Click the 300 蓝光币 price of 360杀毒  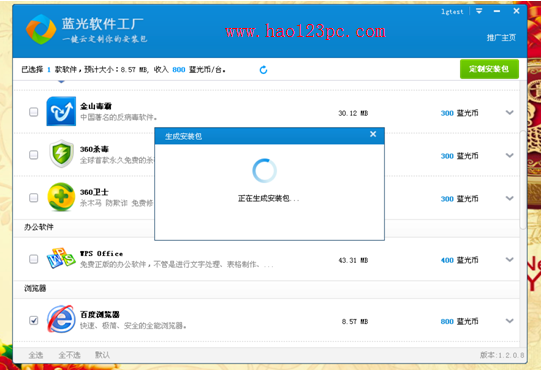pos(460,156)
